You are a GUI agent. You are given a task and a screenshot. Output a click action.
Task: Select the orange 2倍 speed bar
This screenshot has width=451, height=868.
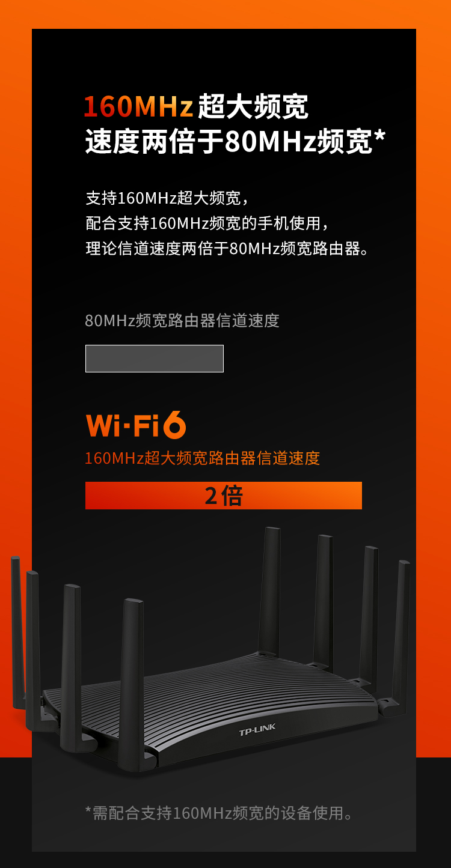tap(224, 496)
